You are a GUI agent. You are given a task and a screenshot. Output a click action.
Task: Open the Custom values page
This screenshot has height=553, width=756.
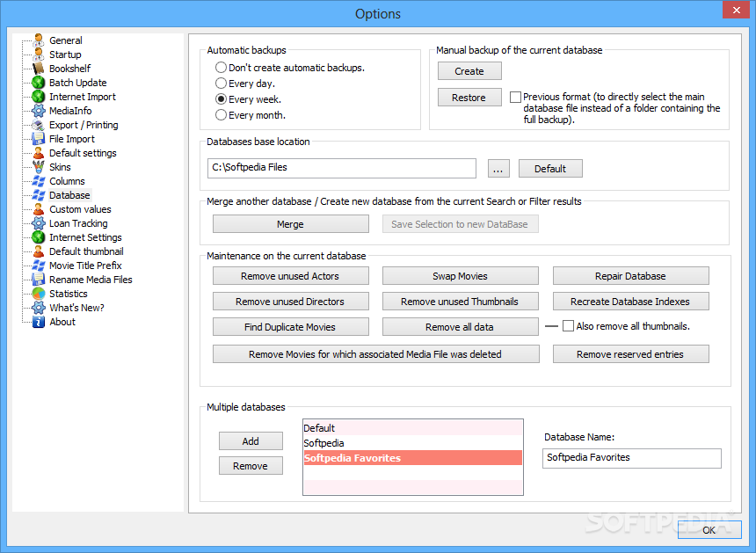(80, 209)
